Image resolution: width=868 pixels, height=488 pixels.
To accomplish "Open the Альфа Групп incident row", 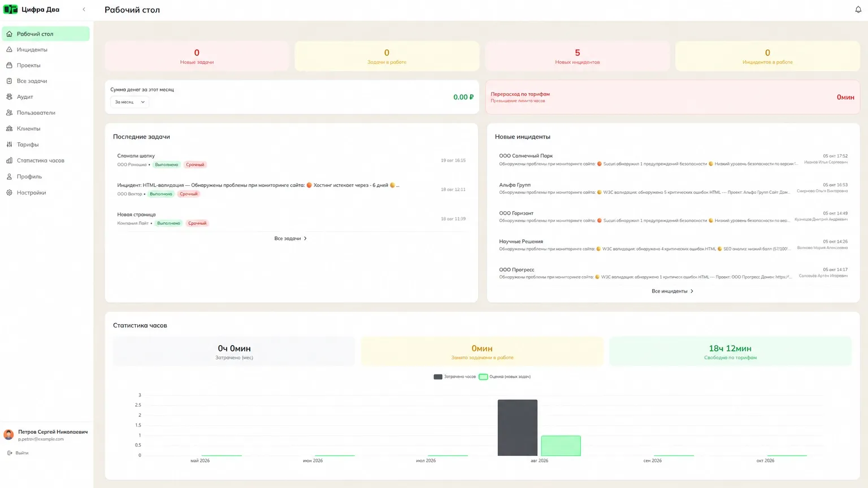I will click(x=673, y=189).
